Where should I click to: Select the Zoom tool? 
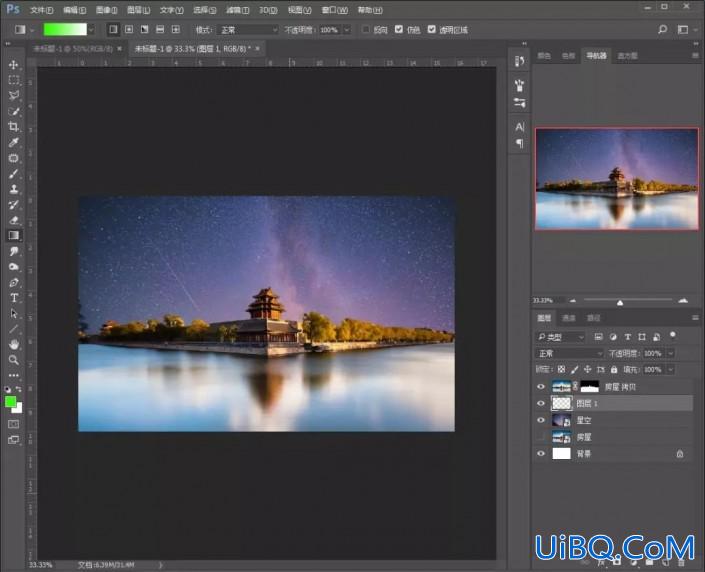pyautogui.click(x=13, y=360)
